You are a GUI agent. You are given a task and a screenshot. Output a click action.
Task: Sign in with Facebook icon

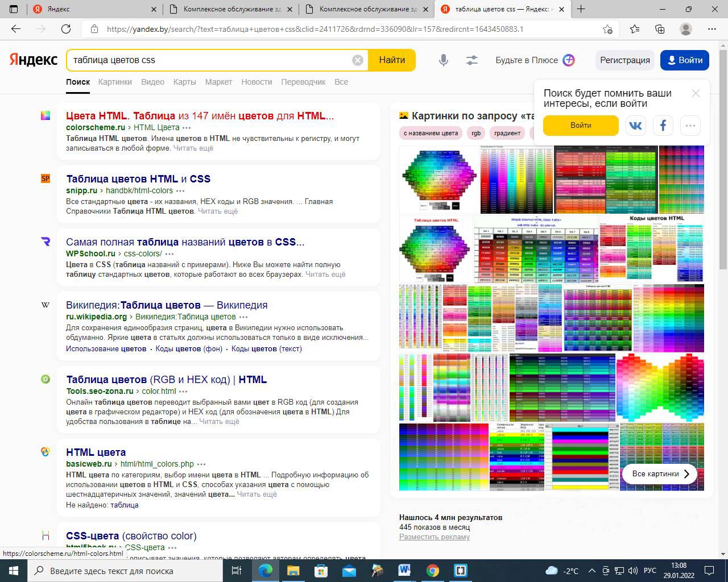[663, 126]
